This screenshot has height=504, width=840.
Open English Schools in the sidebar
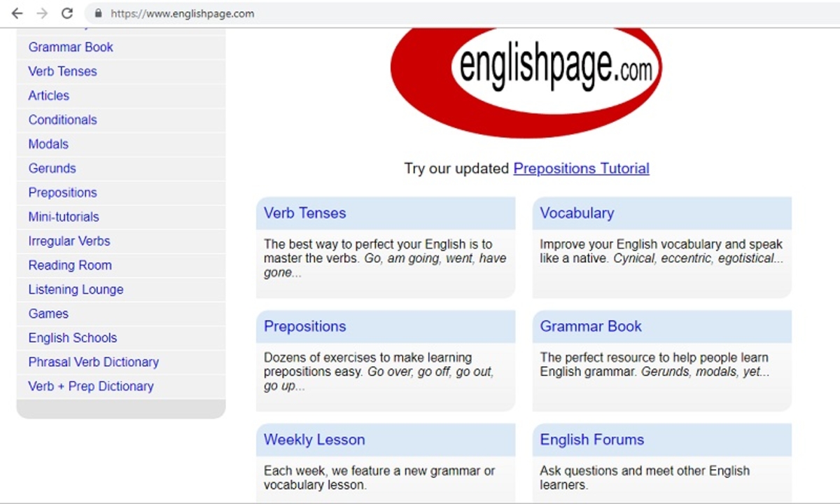coord(73,337)
